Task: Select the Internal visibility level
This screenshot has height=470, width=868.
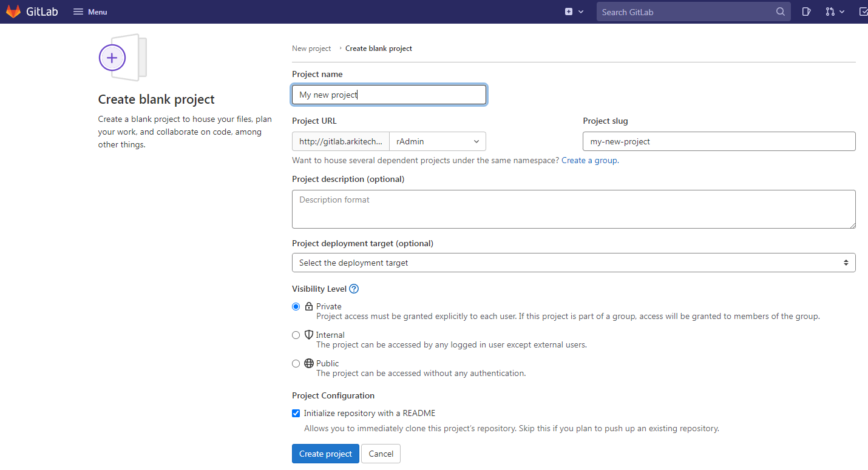Action: (x=296, y=335)
